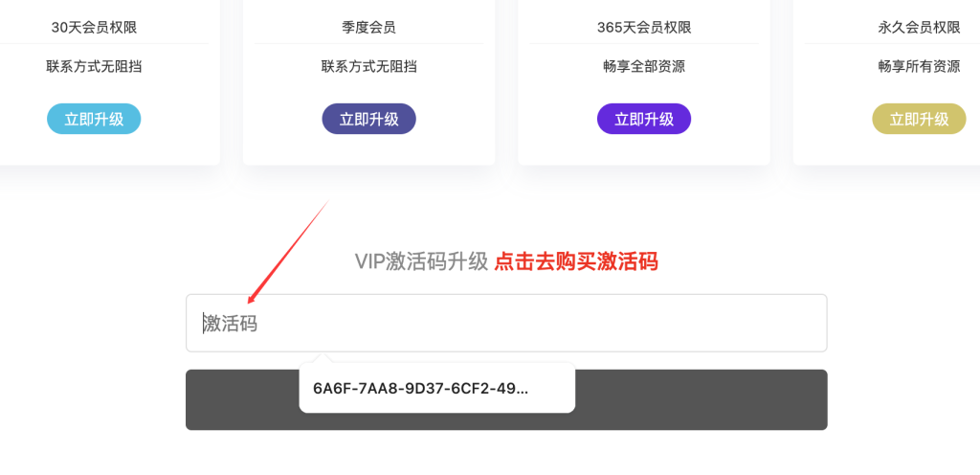Image resolution: width=980 pixels, height=475 pixels.
Task: Click the autofill popup's small pointer triangle
Action: click(x=323, y=358)
